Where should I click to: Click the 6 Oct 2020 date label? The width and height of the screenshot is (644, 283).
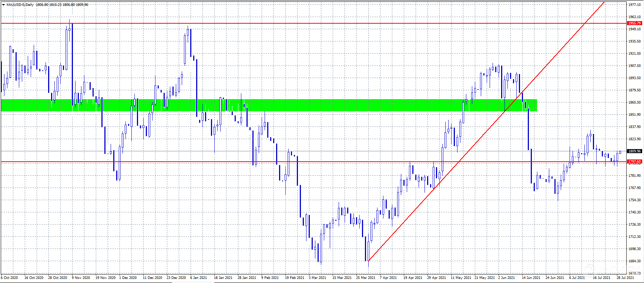click(x=10, y=277)
